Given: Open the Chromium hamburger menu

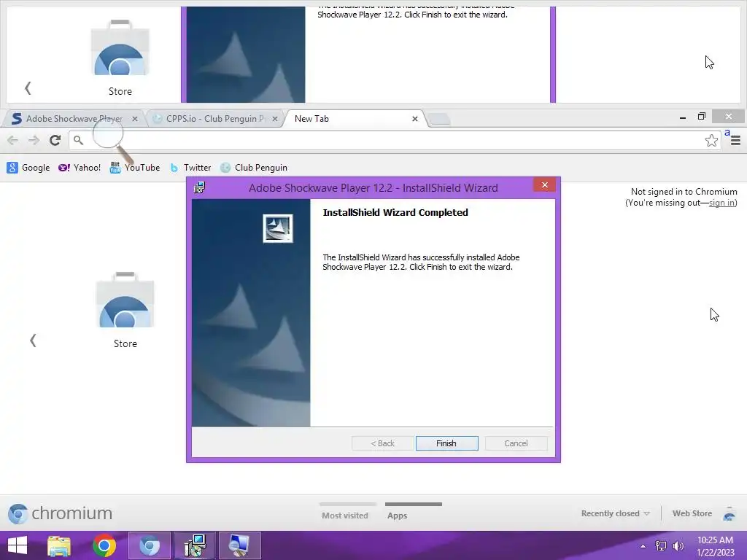Looking at the screenshot, I should [735, 141].
